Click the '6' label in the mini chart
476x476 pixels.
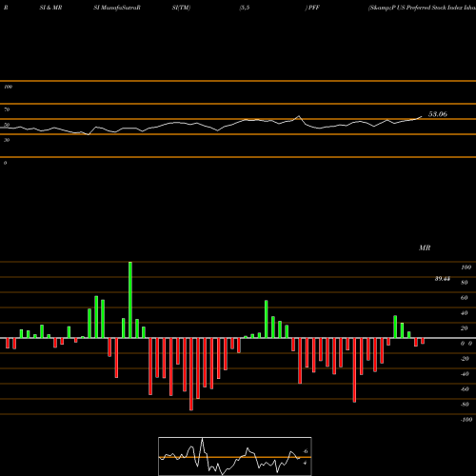[306, 451]
